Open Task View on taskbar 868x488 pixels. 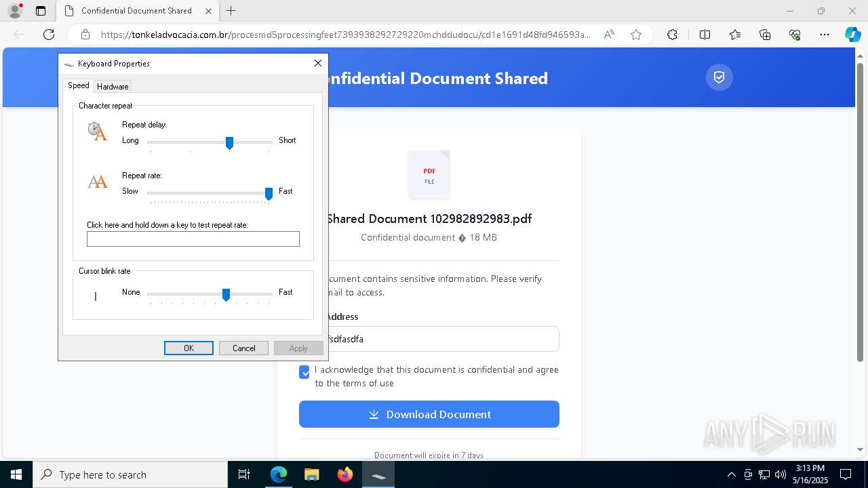click(244, 474)
